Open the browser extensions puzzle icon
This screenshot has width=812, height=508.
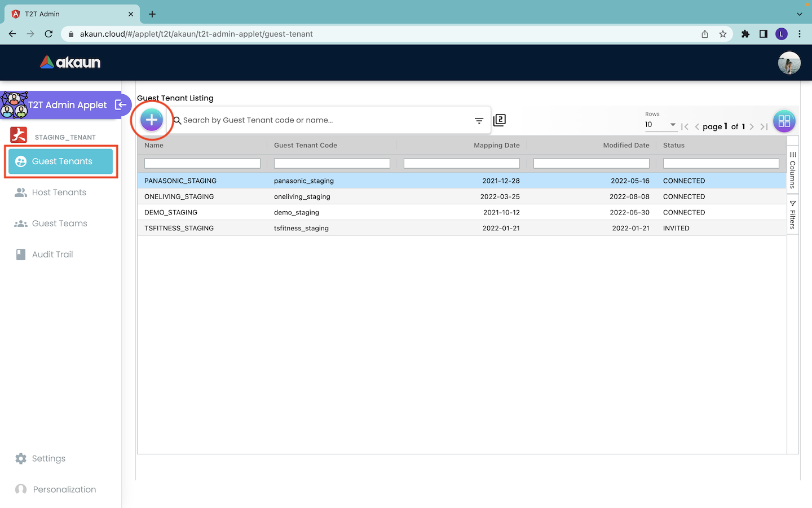(x=745, y=34)
